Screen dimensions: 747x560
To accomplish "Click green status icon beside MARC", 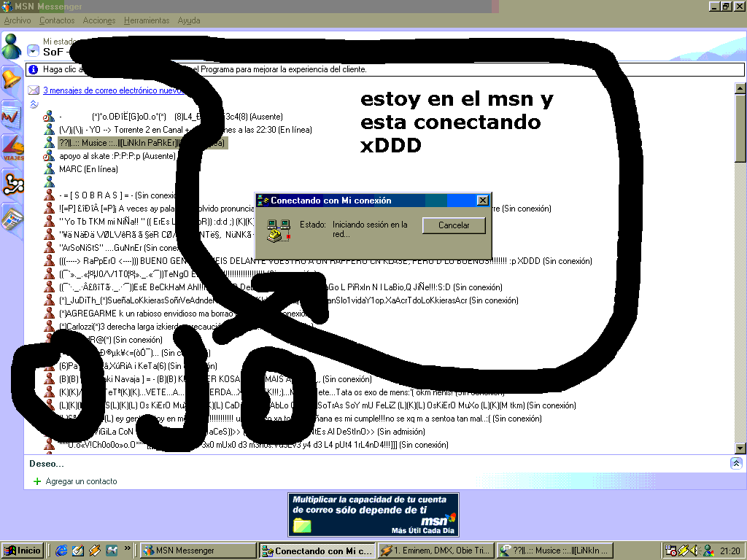I will pyautogui.click(x=49, y=168).
